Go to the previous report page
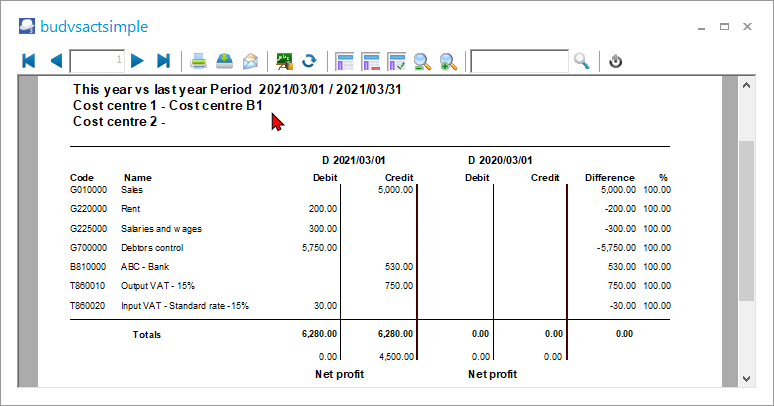Screen dimensions: 774x406 click(55, 61)
